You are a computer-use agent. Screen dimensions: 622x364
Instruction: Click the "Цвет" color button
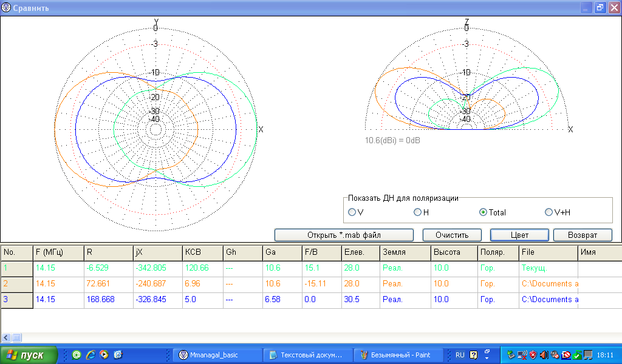tap(519, 235)
